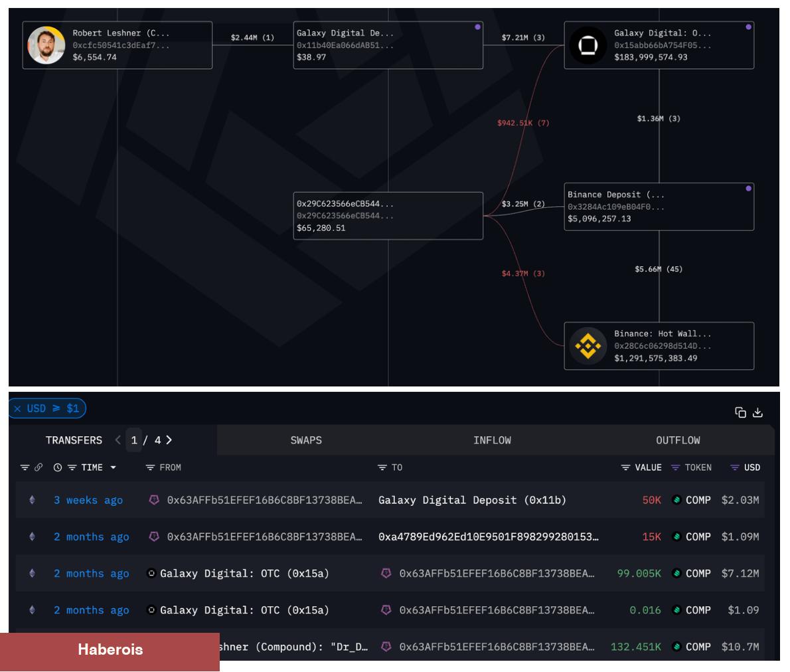
Task: Click Ethereum icon in the first transfer row
Action: (x=32, y=500)
